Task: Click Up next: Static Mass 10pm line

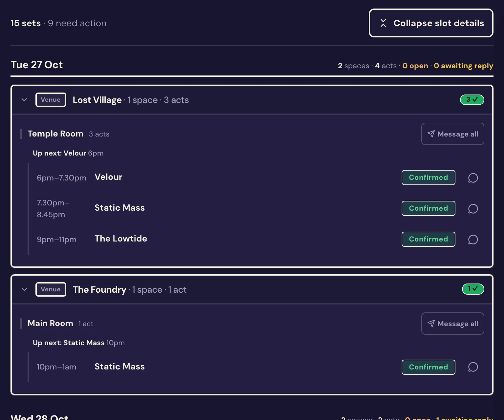Action: tap(79, 343)
